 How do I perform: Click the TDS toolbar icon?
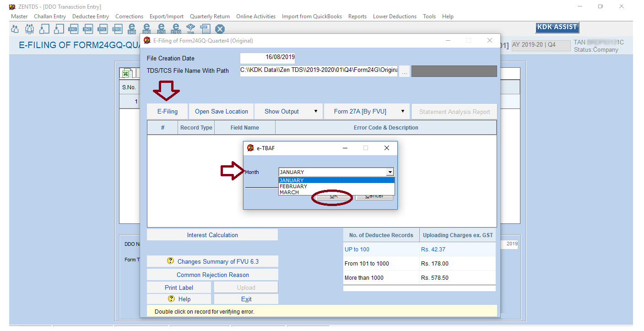190,29
